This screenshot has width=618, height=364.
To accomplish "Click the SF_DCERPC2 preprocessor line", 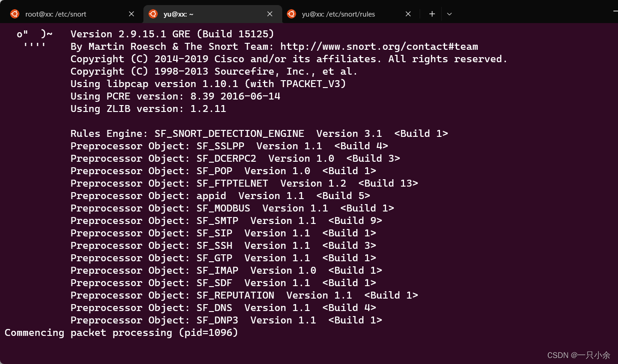I will tap(235, 159).
